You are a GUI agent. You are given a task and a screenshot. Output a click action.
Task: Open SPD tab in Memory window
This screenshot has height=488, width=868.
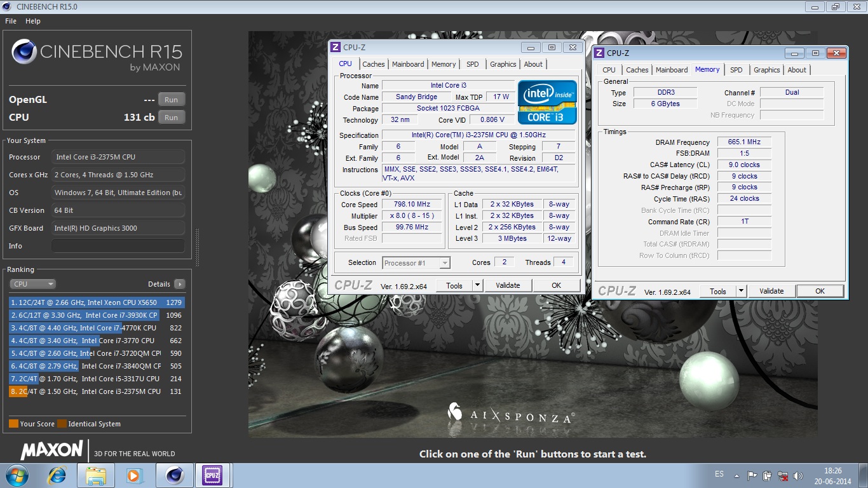click(736, 70)
